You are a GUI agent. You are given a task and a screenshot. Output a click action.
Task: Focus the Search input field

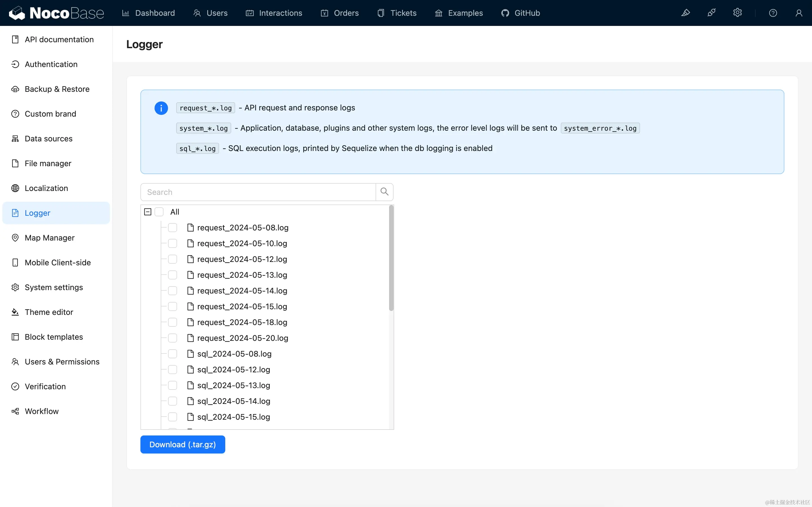tap(258, 192)
